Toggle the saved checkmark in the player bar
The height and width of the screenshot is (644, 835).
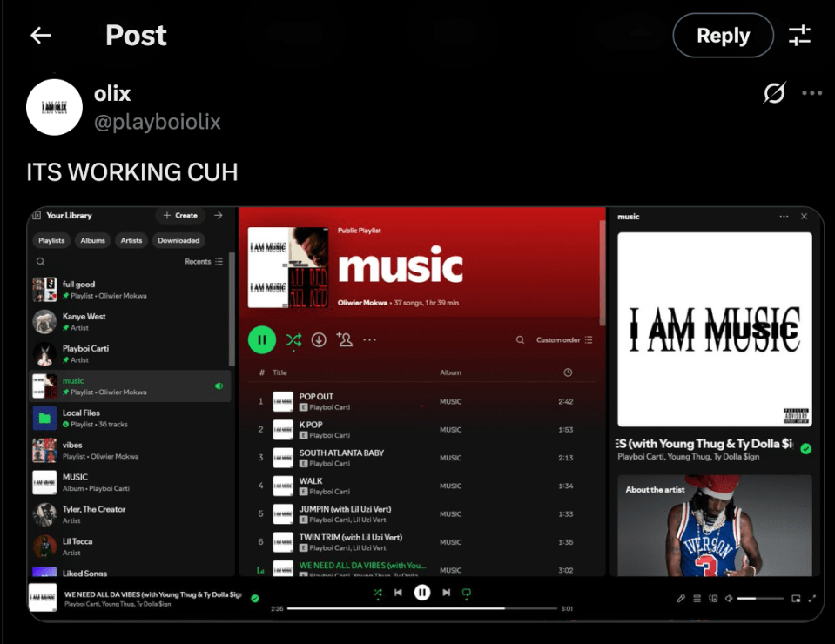click(x=255, y=598)
